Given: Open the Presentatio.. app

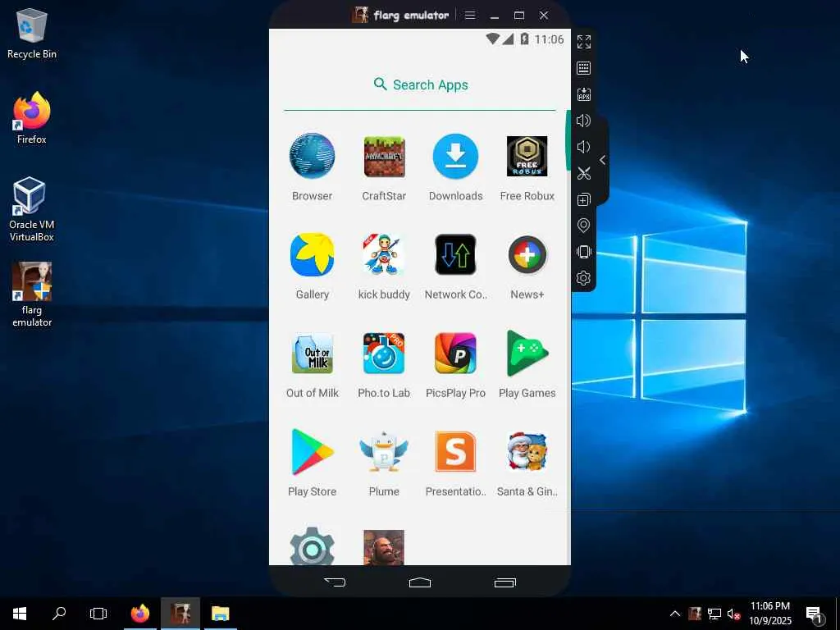Looking at the screenshot, I should click(x=455, y=452).
